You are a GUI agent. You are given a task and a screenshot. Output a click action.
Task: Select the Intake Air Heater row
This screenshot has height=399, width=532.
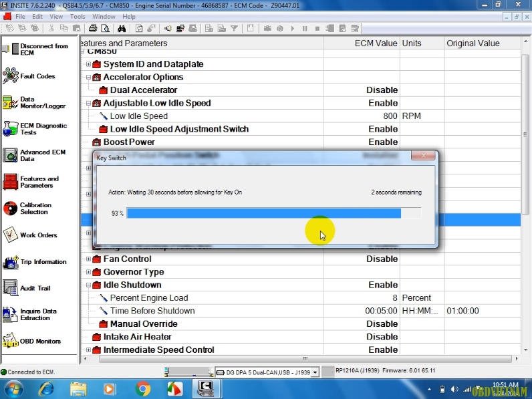point(301,337)
